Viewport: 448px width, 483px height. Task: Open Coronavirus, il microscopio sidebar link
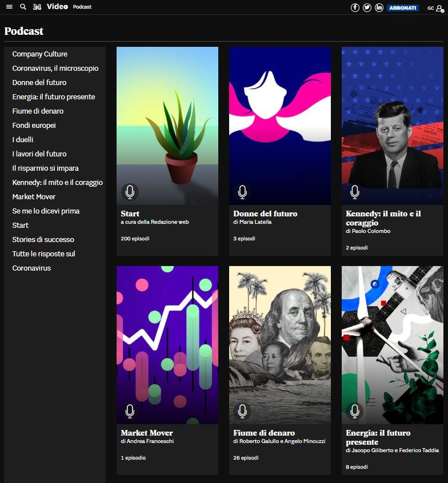(x=55, y=68)
